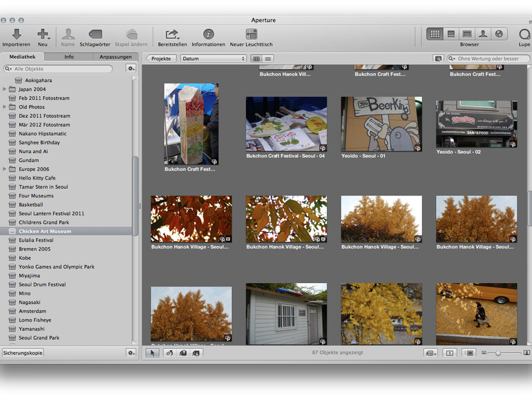Switch to split browser and viewer layout
Image resolution: width=532 pixels, height=399 pixels.
coord(450,33)
